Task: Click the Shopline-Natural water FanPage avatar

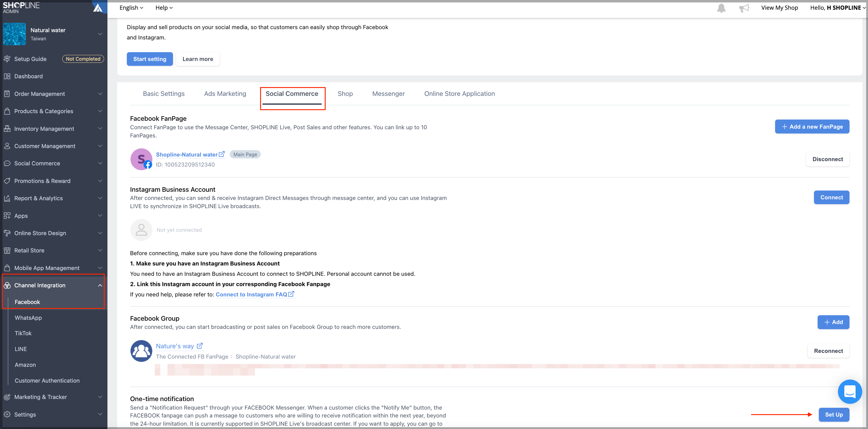Action: [x=141, y=159]
